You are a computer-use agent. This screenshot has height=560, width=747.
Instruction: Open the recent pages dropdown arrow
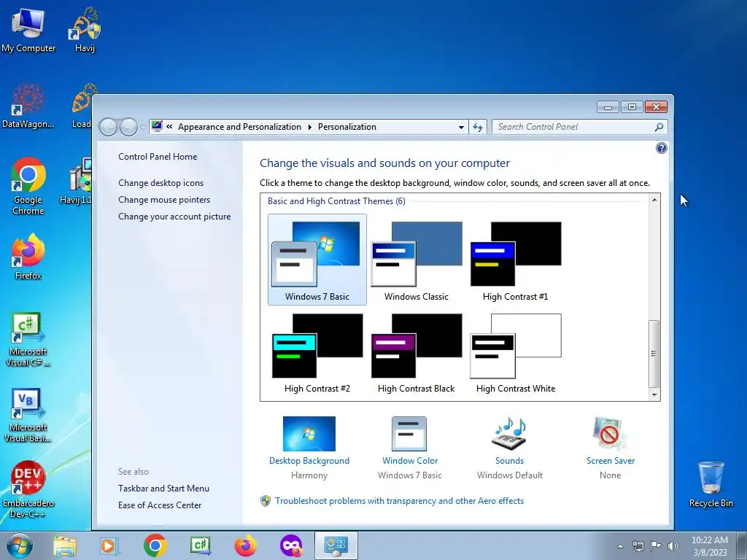pos(143,127)
